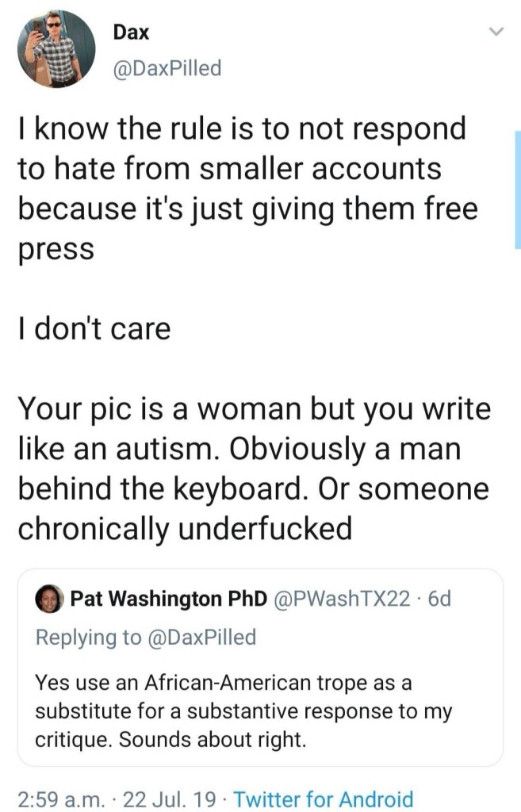
Task: Click the blue scrollbar indicator
Action: pos(517,190)
